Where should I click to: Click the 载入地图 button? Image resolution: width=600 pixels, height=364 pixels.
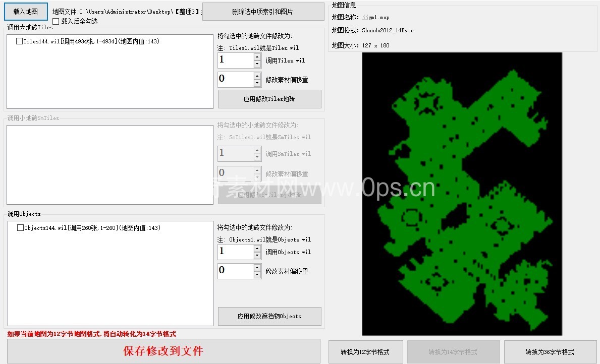click(26, 12)
